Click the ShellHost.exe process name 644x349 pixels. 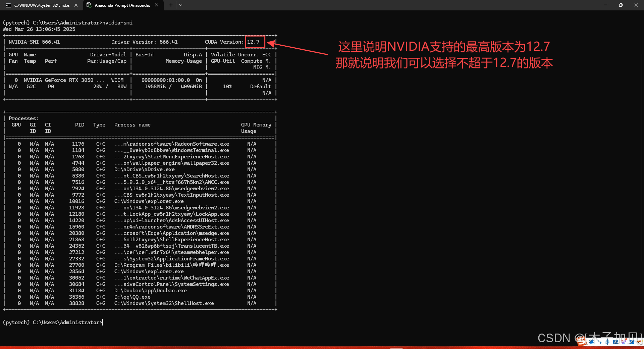click(164, 303)
